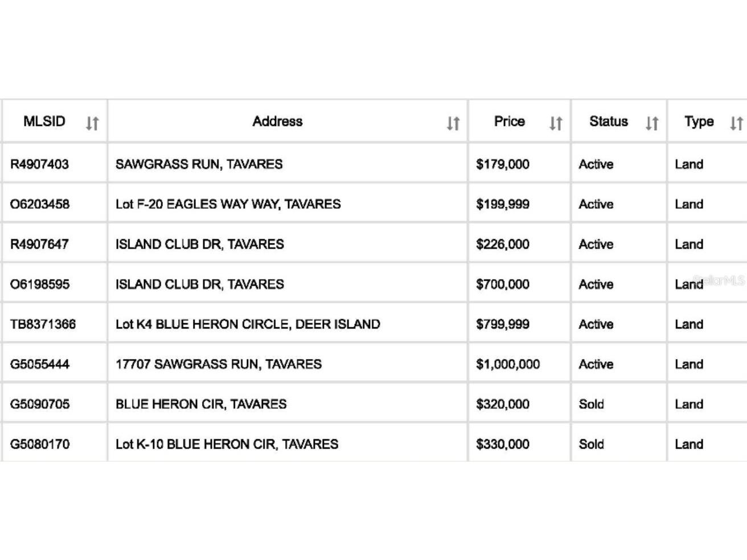Open MLS listing O6203458

click(x=40, y=204)
